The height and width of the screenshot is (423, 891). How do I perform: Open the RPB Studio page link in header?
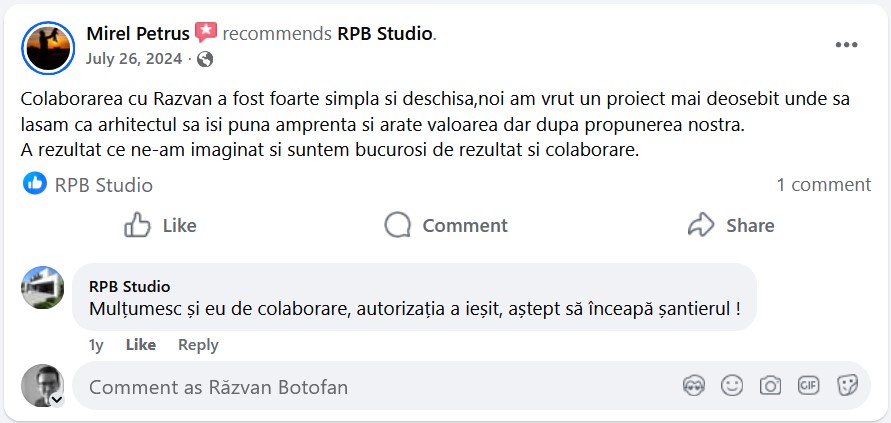coord(385,34)
